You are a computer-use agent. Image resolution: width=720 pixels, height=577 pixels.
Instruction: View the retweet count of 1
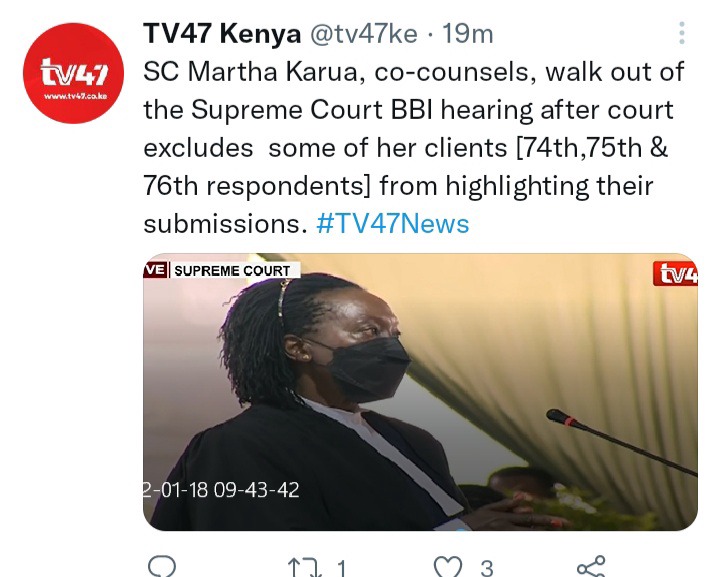[x=341, y=568]
